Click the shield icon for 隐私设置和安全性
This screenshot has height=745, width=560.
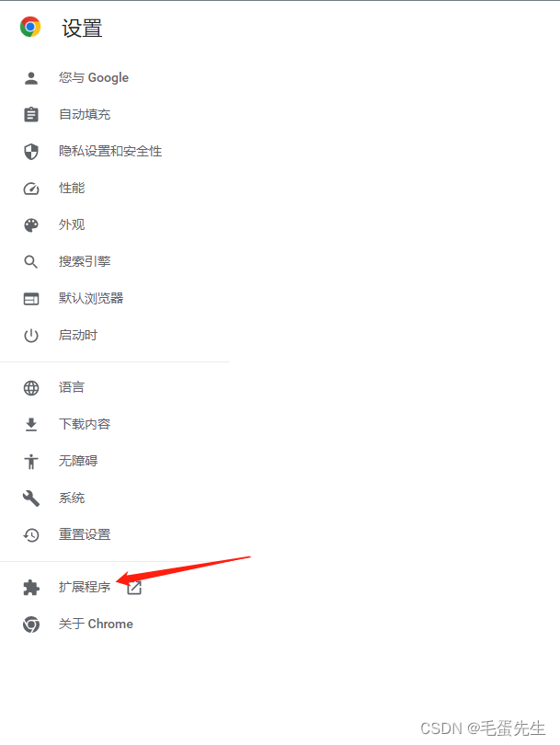click(31, 152)
